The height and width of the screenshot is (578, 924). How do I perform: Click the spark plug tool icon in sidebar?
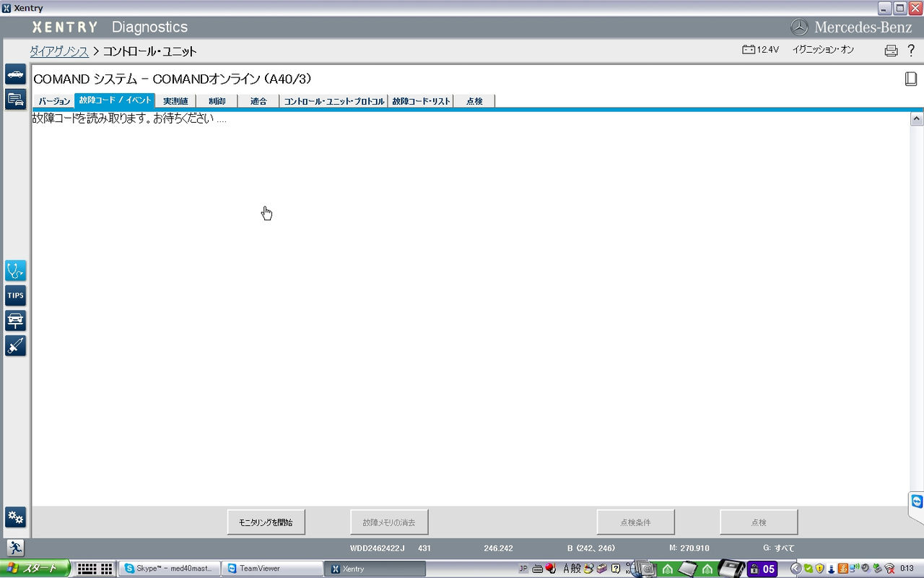pos(15,346)
